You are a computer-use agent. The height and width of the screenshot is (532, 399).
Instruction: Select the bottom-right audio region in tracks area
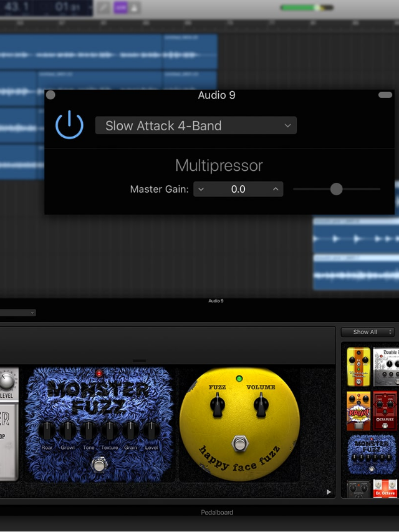[x=356, y=272]
